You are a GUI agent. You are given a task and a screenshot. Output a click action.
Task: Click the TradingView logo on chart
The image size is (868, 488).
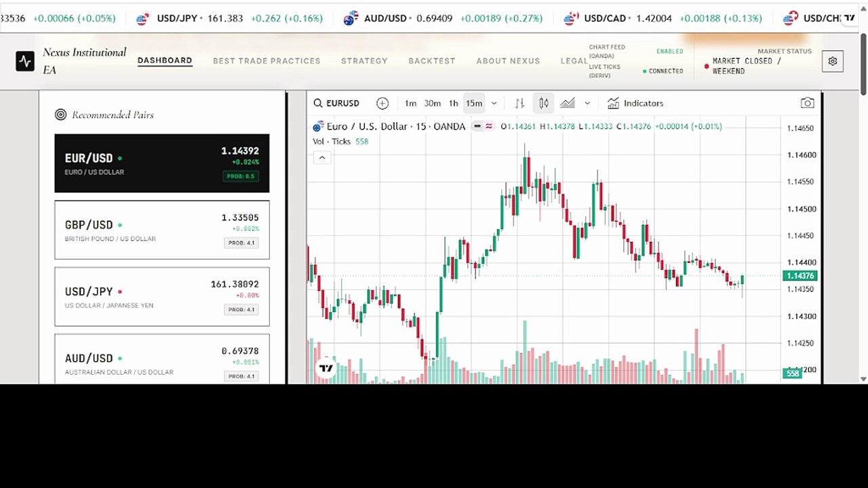326,368
